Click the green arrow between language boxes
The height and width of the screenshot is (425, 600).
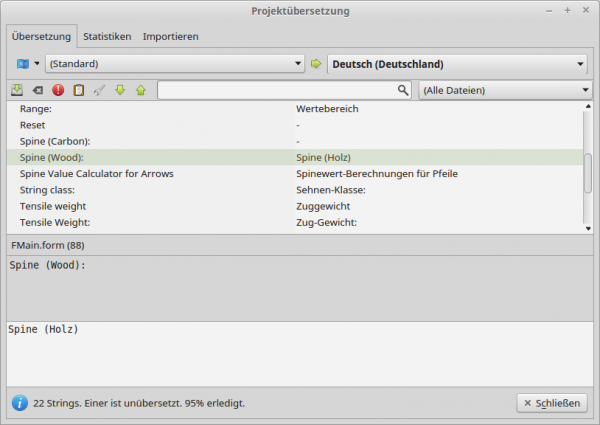click(x=317, y=64)
